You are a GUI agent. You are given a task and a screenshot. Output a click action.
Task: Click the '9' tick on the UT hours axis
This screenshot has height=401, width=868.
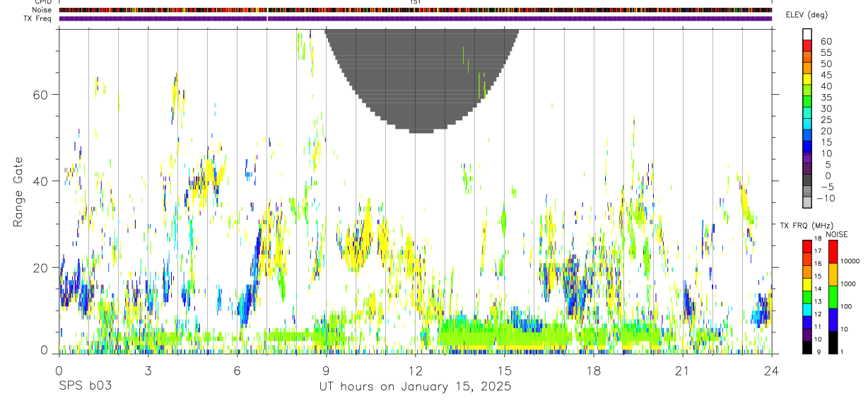(326, 370)
